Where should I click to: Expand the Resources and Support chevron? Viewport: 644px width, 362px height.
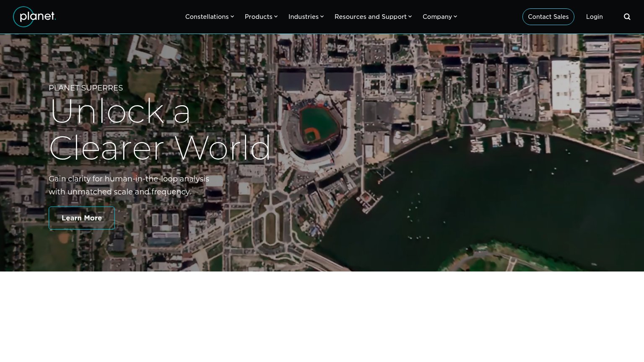[x=410, y=17]
